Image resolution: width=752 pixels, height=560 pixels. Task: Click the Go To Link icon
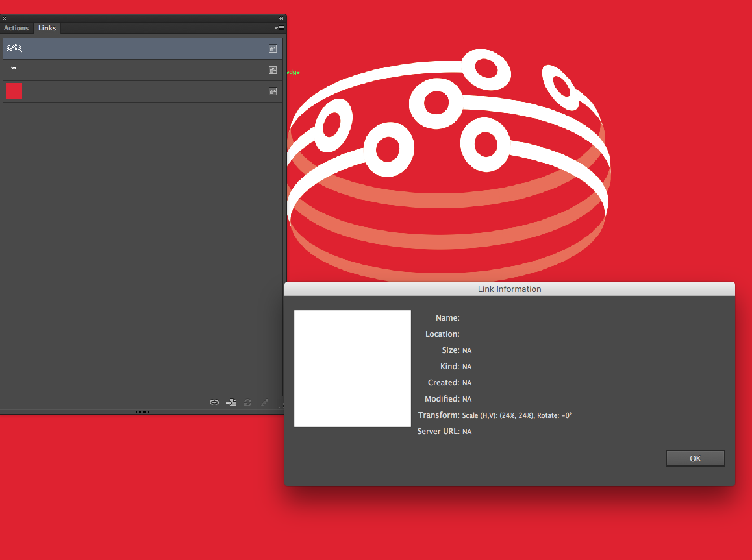(x=231, y=402)
